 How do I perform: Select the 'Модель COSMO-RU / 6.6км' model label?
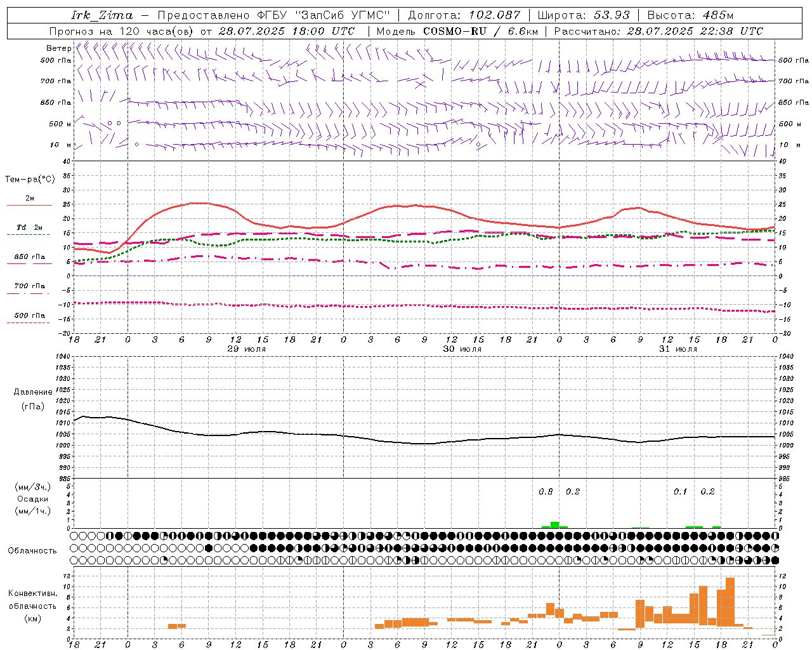(x=457, y=31)
